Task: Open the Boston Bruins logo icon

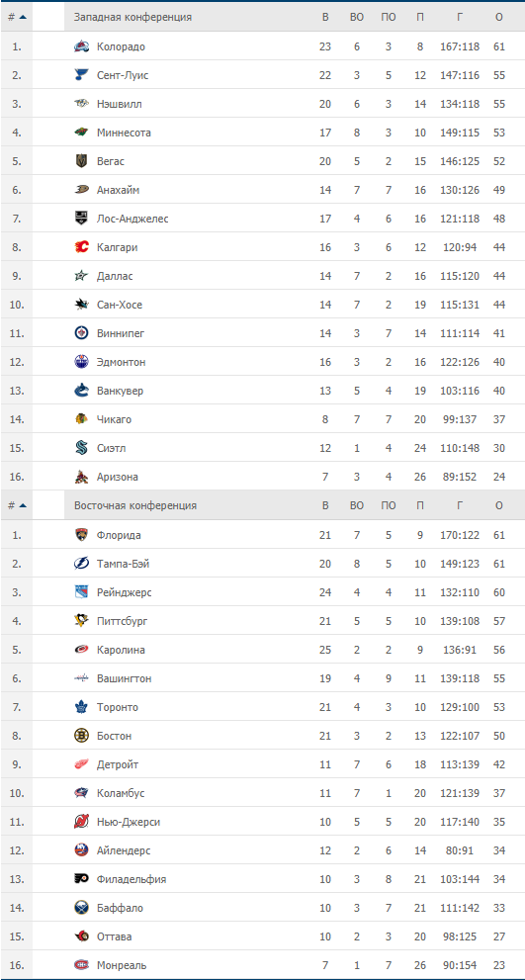Action: [81, 737]
